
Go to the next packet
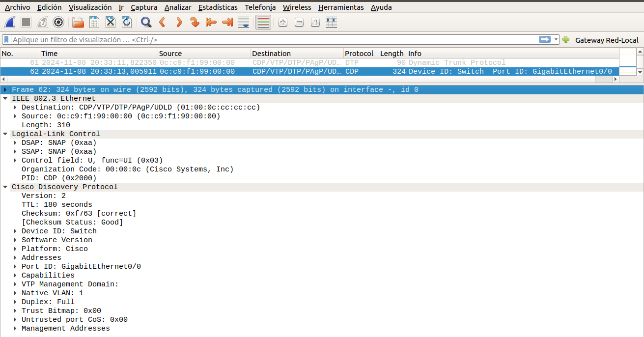coord(179,22)
